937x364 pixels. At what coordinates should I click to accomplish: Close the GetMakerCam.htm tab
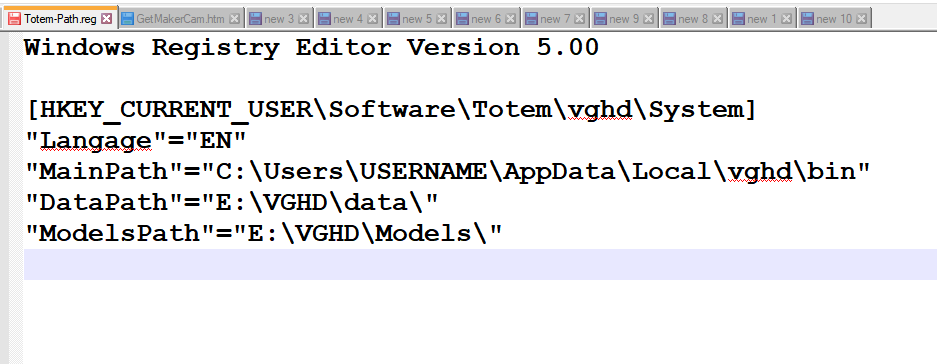click(x=234, y=19)
